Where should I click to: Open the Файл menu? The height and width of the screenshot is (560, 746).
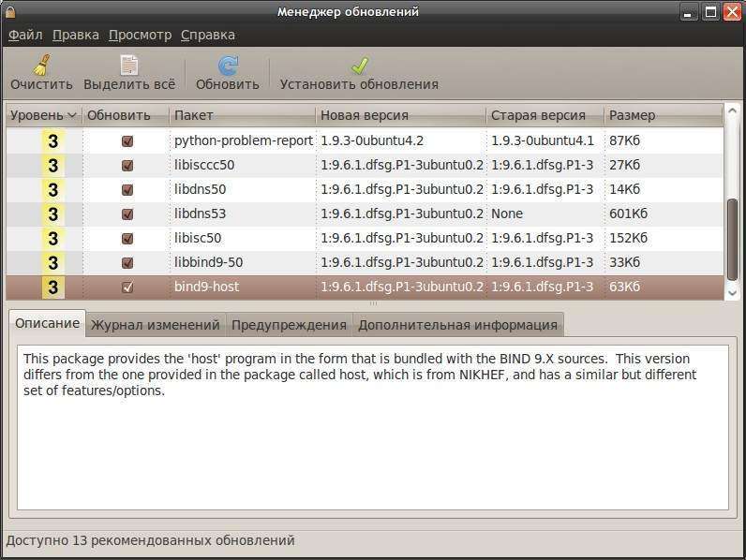pos(25,36)
